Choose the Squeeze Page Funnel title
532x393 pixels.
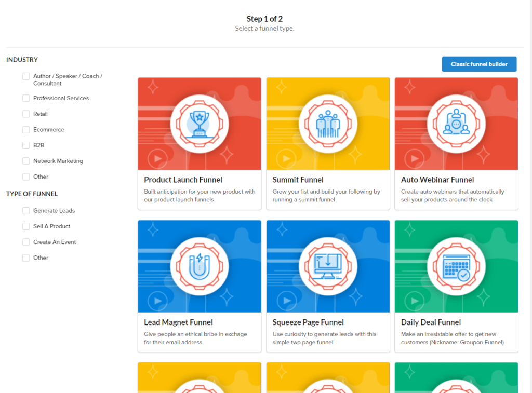tap(308, 322)
